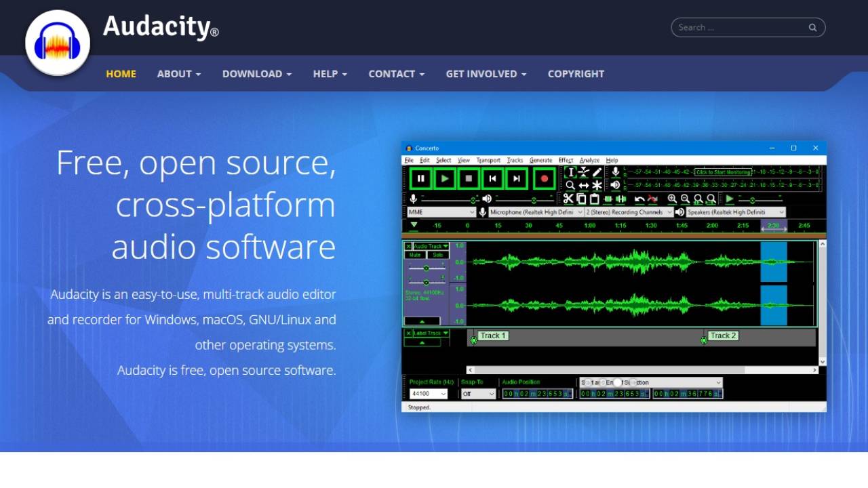Expand the DOWNLOAD navigation menu

pos(257,74)
